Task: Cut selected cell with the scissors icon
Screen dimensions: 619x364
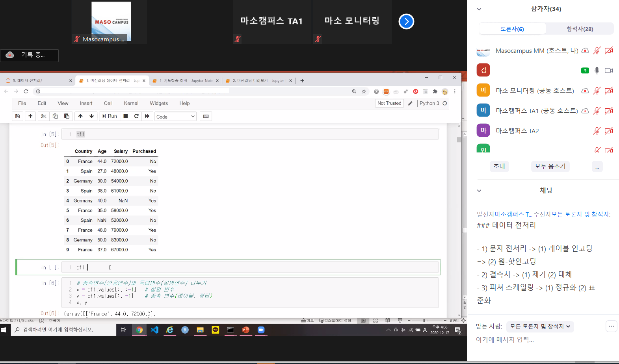Action: coord(44,116)
